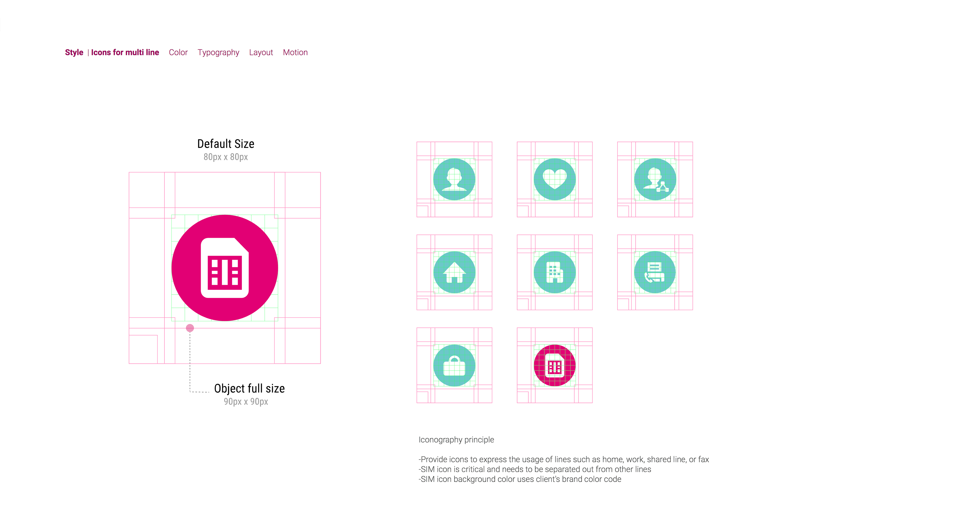Click the teal person profile icon
The height and width of the screenshot is (520, 980).
click(454, 179)
